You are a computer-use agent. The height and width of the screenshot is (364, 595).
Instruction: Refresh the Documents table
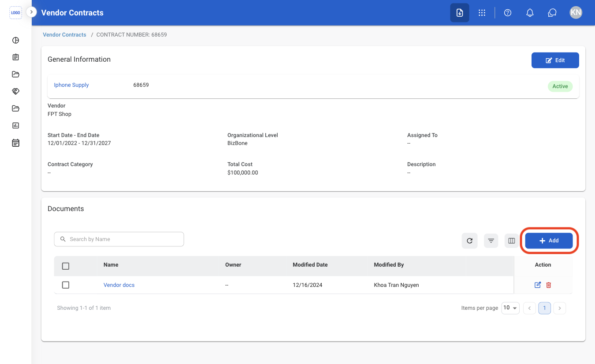coord(470,241)
